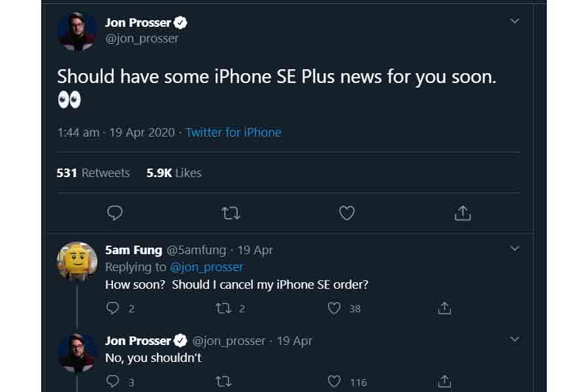Retweet the iPhone SE Plus tweet

[x=231, y=213]
